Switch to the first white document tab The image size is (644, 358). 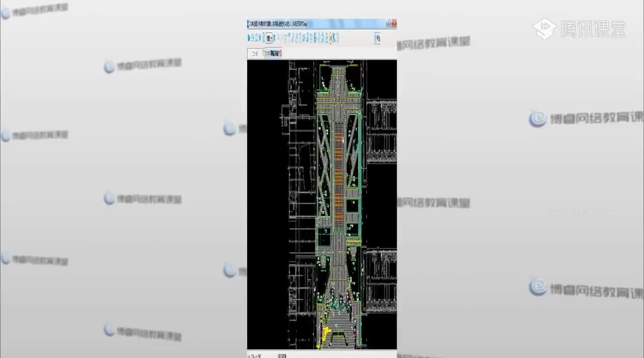click(256, 53)
